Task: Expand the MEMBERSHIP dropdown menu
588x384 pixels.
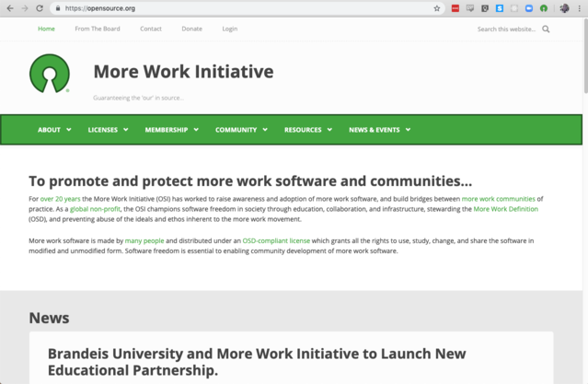Action: (x=172, y=130)
